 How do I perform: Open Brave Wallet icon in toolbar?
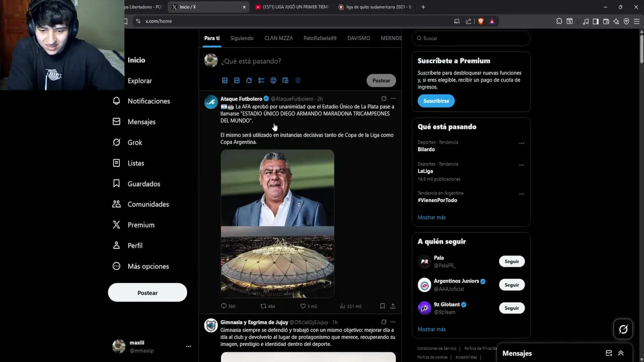606,21
